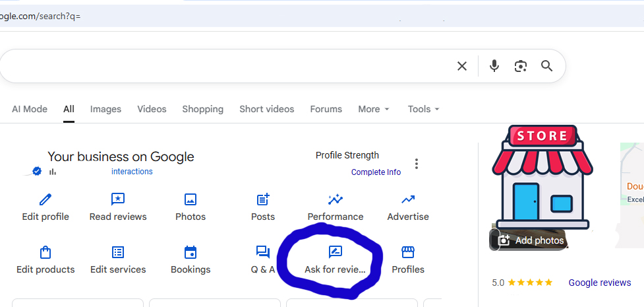Select the All results tab

[x=69, y=109]
